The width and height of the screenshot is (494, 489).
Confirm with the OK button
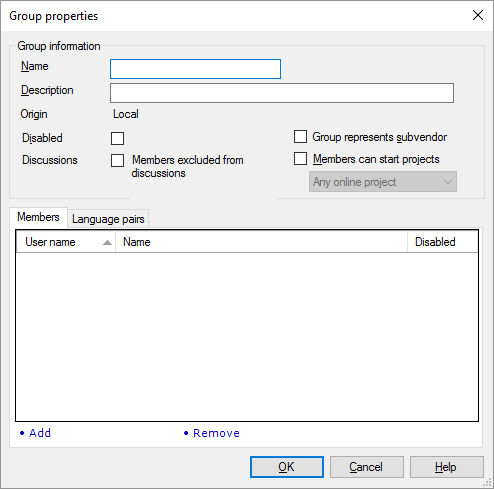(x=287, y=467)
